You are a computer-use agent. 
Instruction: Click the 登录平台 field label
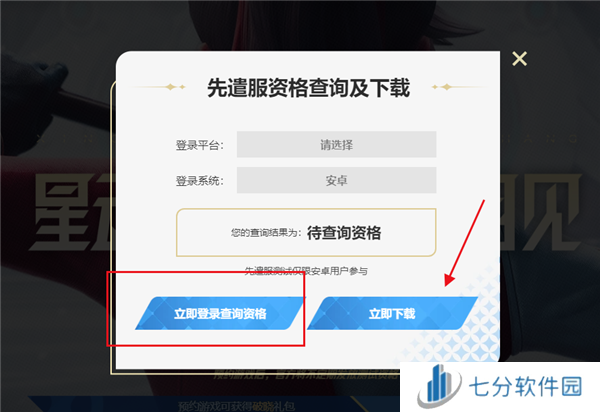[x=199, y=145]
